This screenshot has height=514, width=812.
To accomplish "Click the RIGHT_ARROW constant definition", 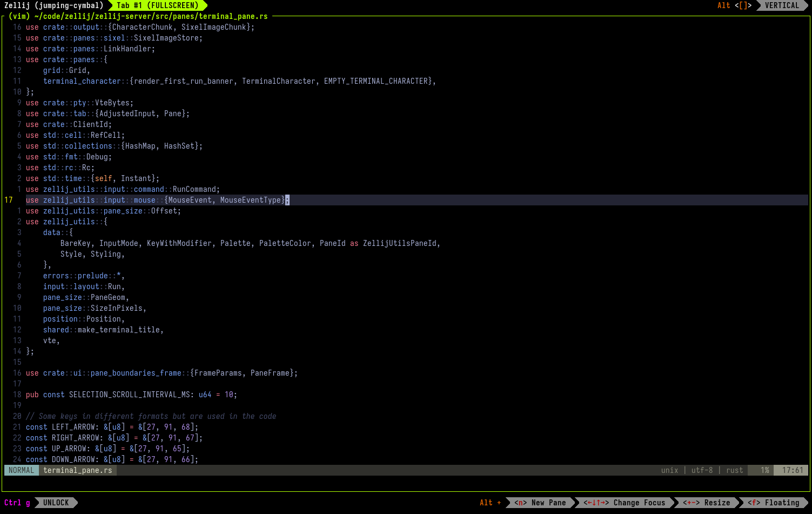I will pyautogui.click(x=115, y=438).
